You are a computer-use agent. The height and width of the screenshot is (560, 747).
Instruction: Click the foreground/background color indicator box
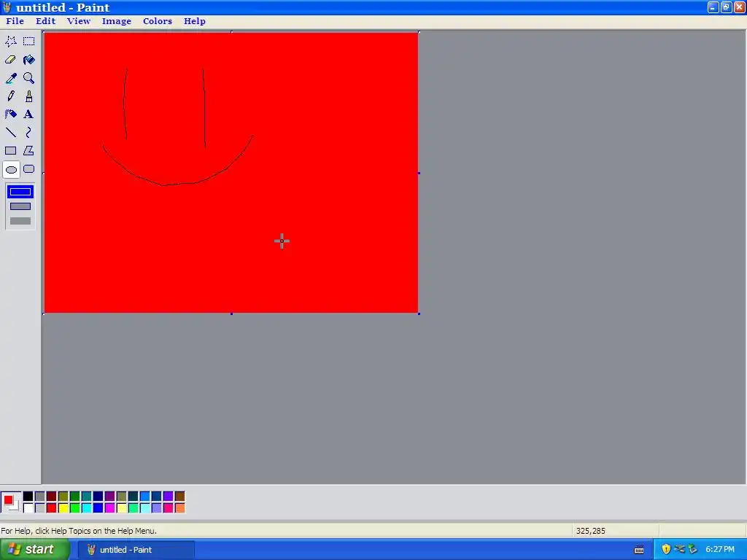pyautogui.click(x=11, y=502)
